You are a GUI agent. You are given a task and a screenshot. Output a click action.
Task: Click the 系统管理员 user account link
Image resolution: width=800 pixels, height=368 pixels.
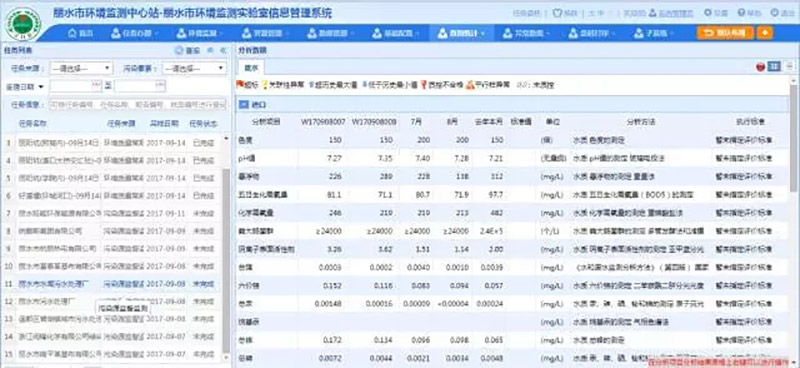tap(670, 13)
